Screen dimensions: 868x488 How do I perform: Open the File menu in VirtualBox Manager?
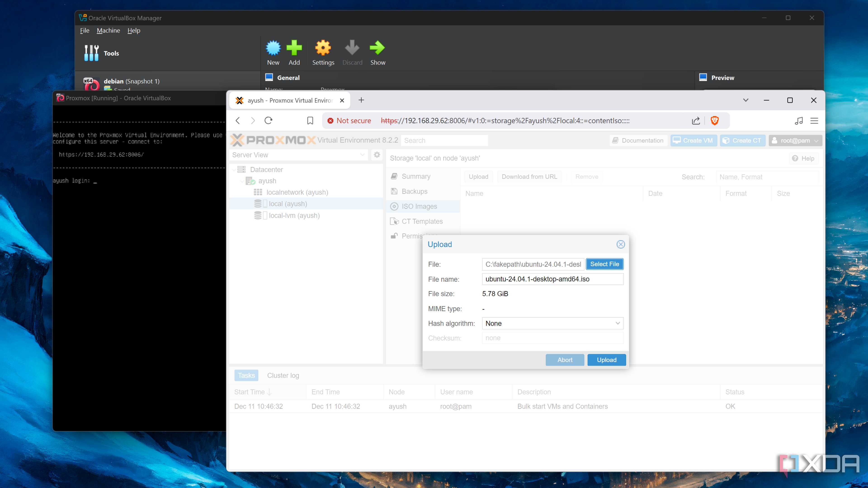tap(85, 30)
